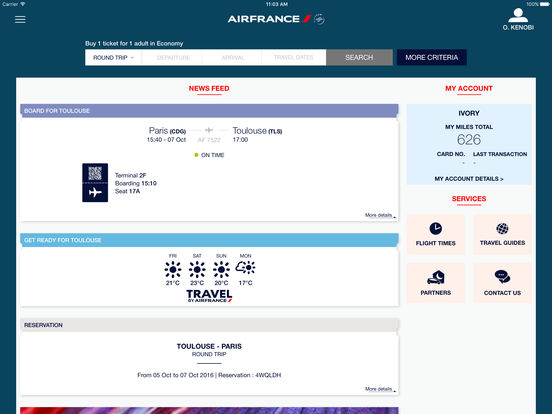Viewport: 552px width, 414px height.
Task: Open Flight Times clock icon
Action: pyautogui.click(x=435, y=228)
